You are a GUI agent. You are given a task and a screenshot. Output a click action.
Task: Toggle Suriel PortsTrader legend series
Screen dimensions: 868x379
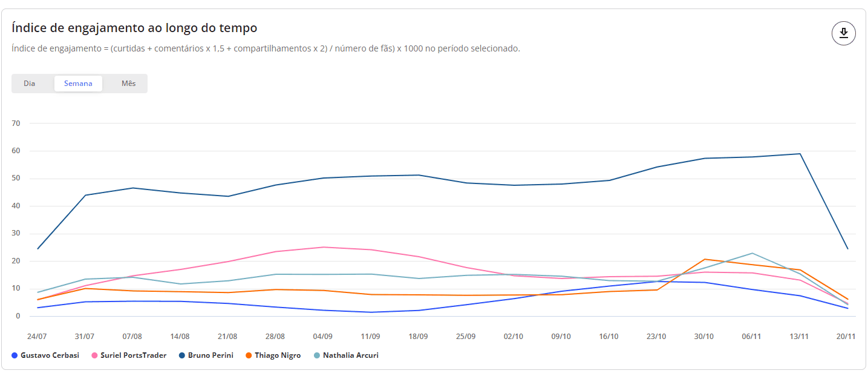click(x=133, y=355)
